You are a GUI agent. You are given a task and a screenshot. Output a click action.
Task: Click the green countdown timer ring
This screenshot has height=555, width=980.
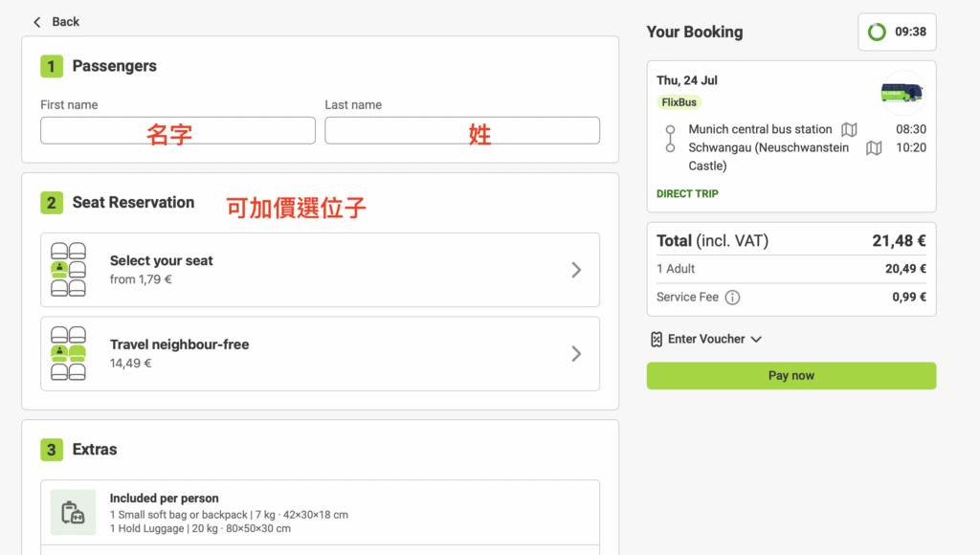877,33
